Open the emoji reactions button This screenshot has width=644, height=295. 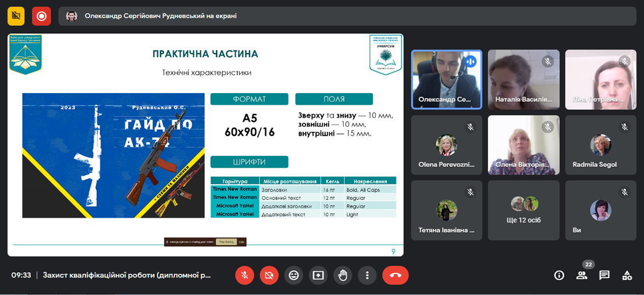tap(294, 275)
